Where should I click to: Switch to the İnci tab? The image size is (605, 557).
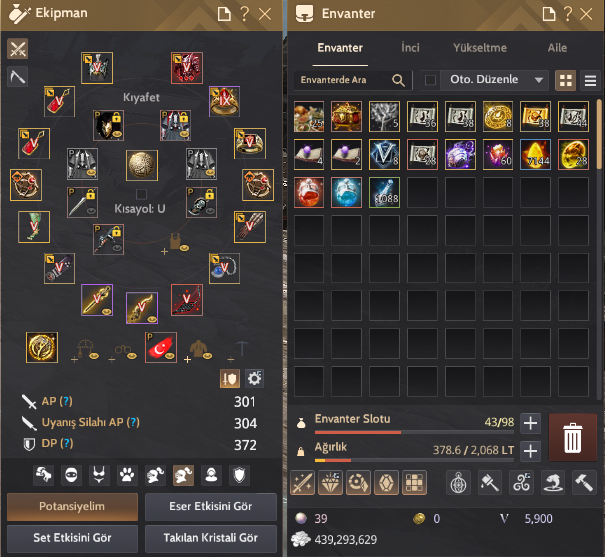point(410,48)
